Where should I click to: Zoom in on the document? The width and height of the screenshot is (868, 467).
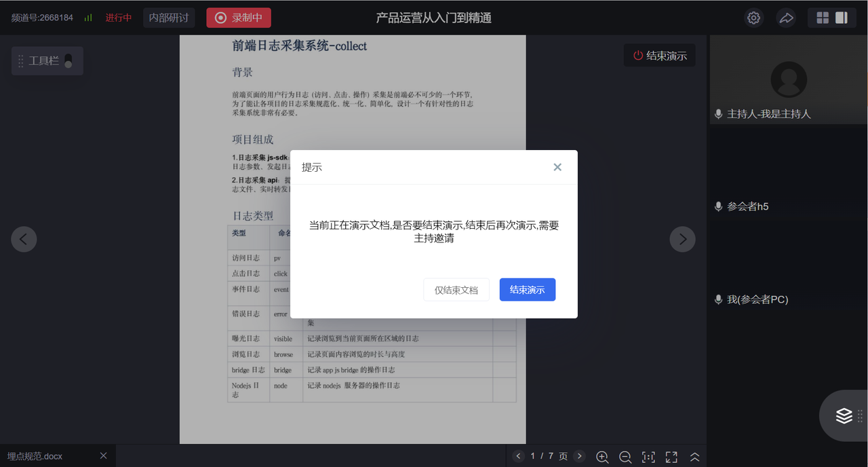(602, 457)
